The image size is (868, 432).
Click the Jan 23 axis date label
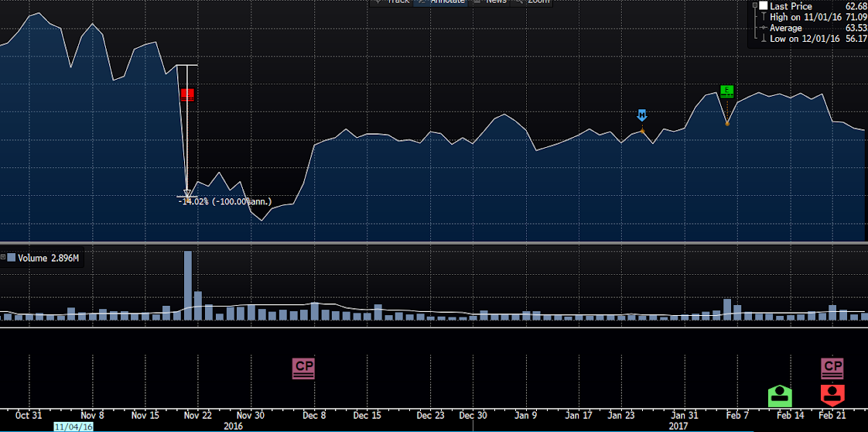pos(621,416)
